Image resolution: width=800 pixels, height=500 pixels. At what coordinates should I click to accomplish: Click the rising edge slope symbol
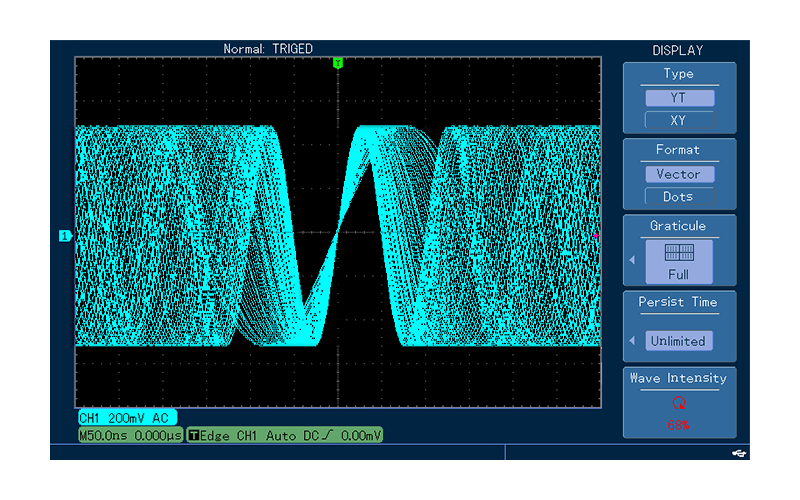328,435
